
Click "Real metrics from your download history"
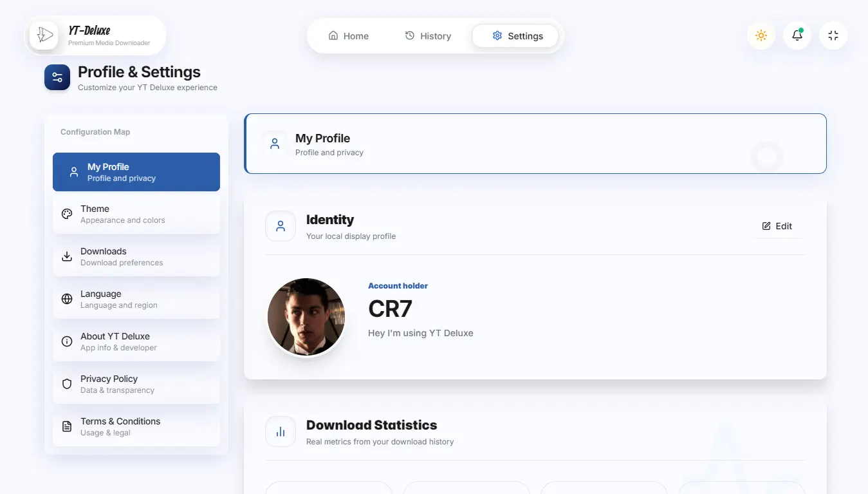pos(380,442)
